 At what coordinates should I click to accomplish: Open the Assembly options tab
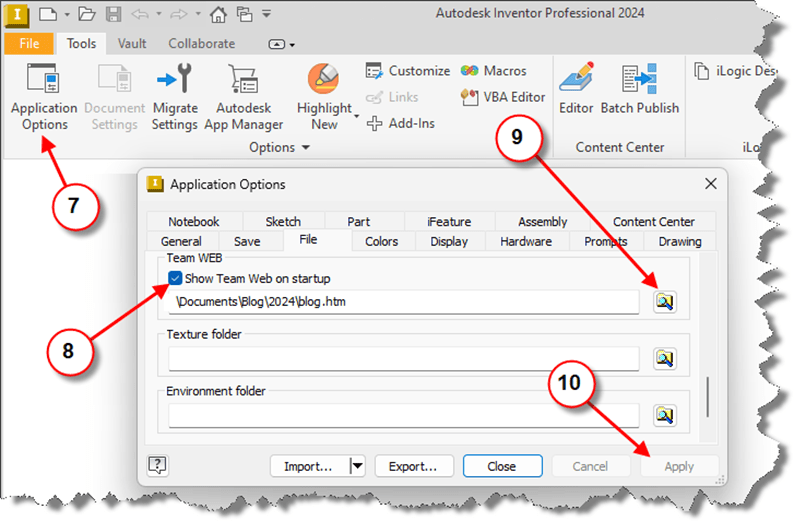tap(542, 222)
